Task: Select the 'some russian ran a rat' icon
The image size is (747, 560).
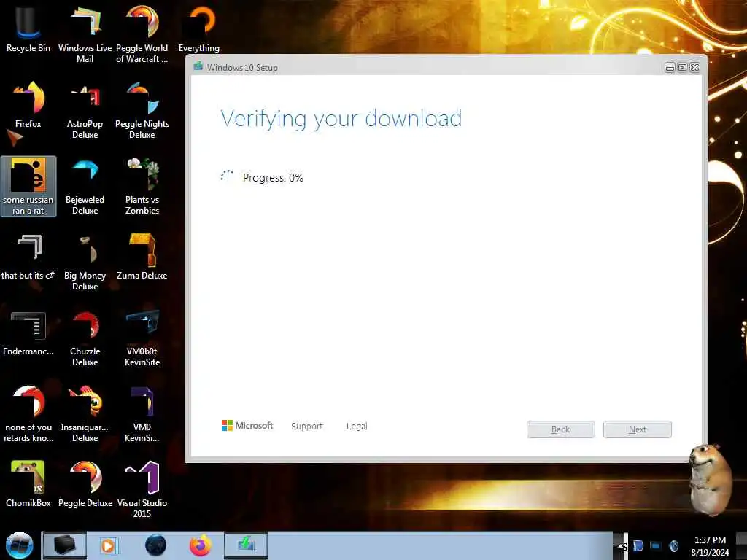Action: 28,186
